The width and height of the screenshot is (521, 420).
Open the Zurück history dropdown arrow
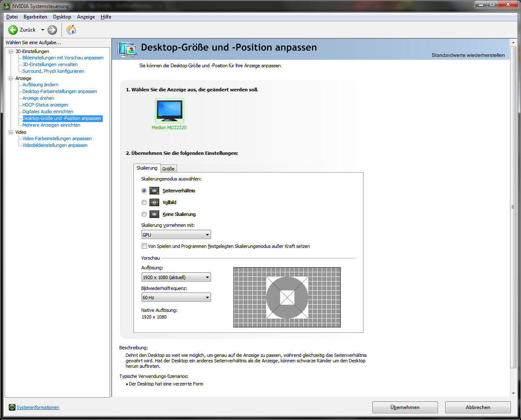point(43,30)
